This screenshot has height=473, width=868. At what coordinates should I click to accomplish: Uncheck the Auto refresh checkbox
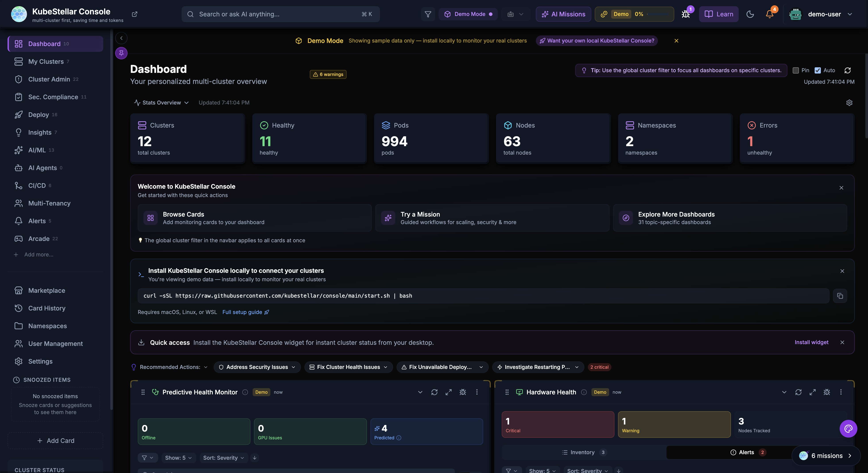[x=818, y=70]
